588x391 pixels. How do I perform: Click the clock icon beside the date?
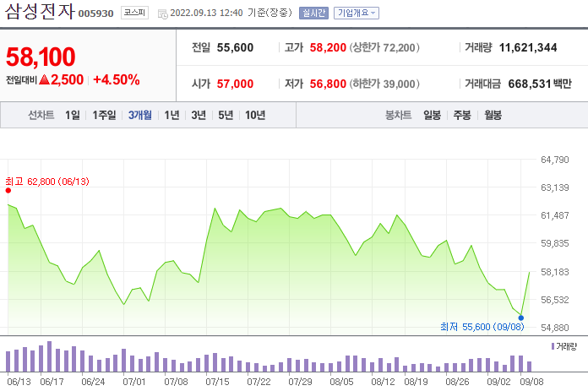[162, 14]
